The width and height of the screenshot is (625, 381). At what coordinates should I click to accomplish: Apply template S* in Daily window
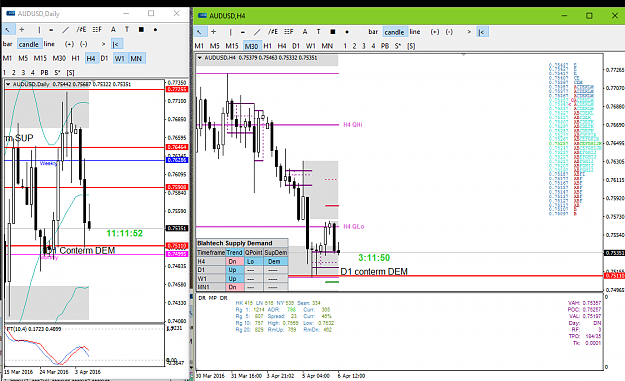click(58, 73)
